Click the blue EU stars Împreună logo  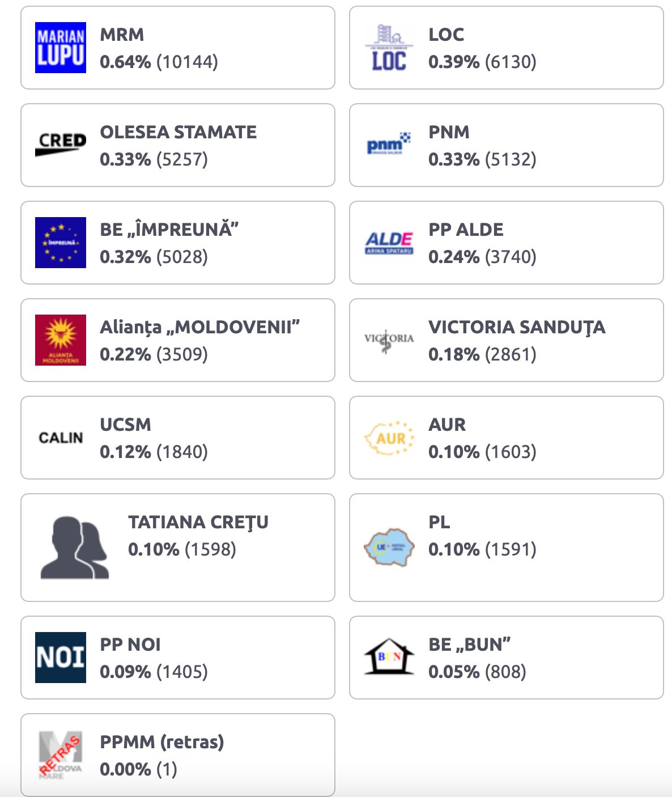(x=61, y=243)
